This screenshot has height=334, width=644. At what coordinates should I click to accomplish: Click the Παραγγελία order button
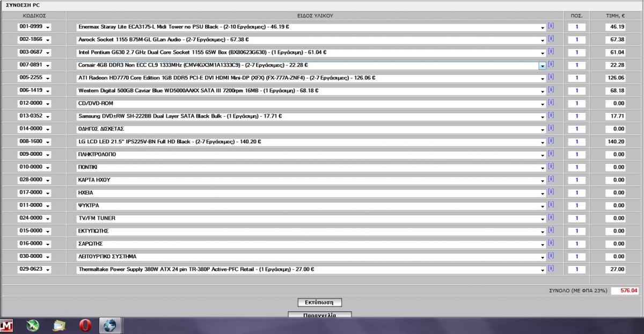[x=320, y=315]
